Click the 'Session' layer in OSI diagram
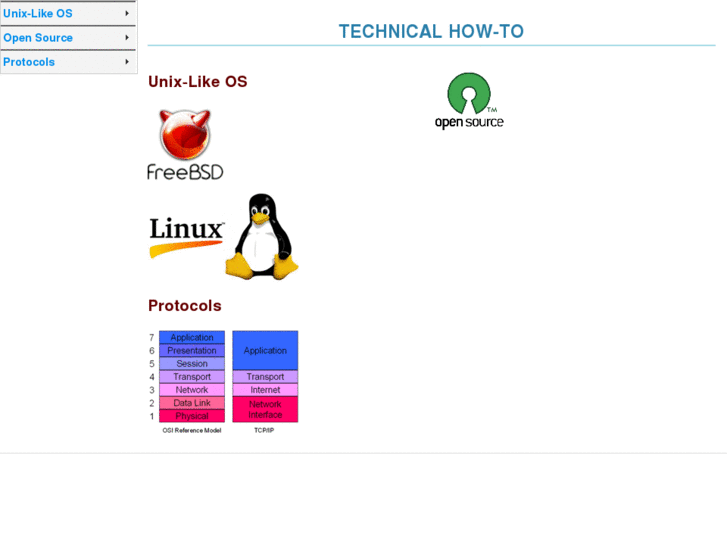This screenshot has height=545, width=727. 192,364
